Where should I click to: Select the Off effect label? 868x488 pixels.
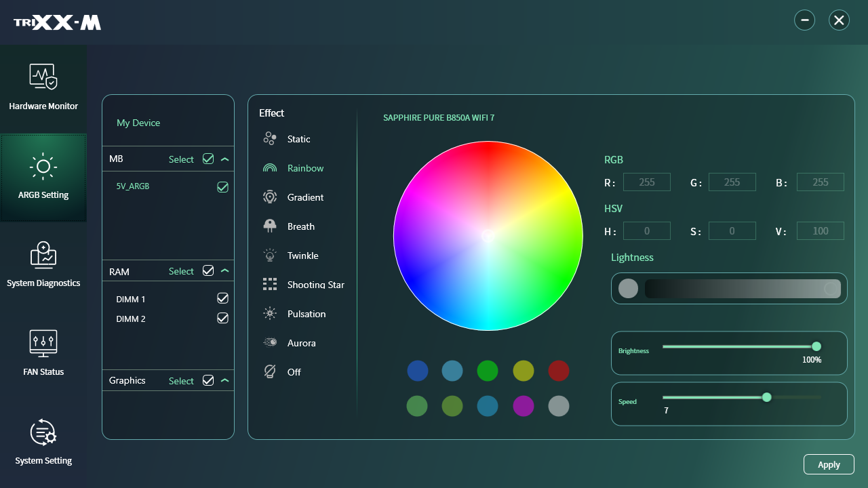pos(294,372)
